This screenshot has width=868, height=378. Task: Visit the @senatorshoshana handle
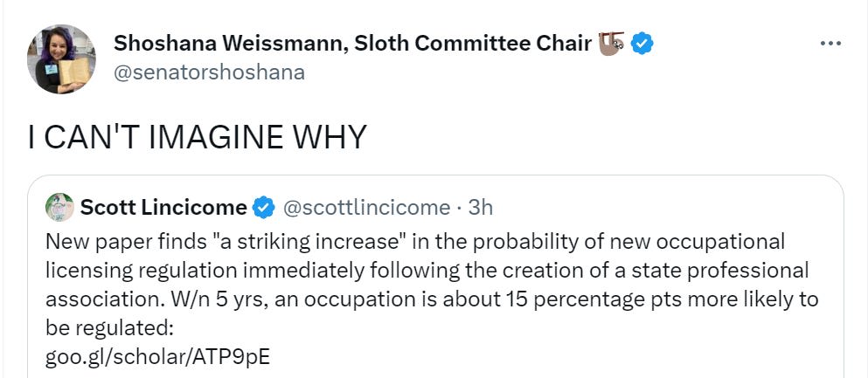pyautogui.click(x=210, y=72)
